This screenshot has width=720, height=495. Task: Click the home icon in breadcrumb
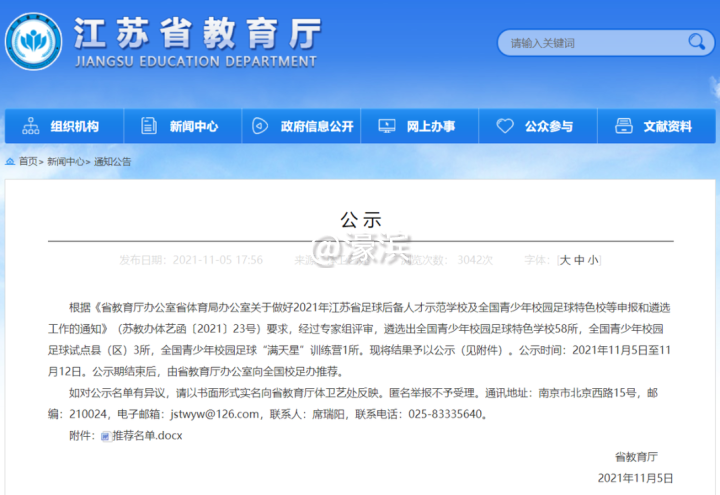10,161
